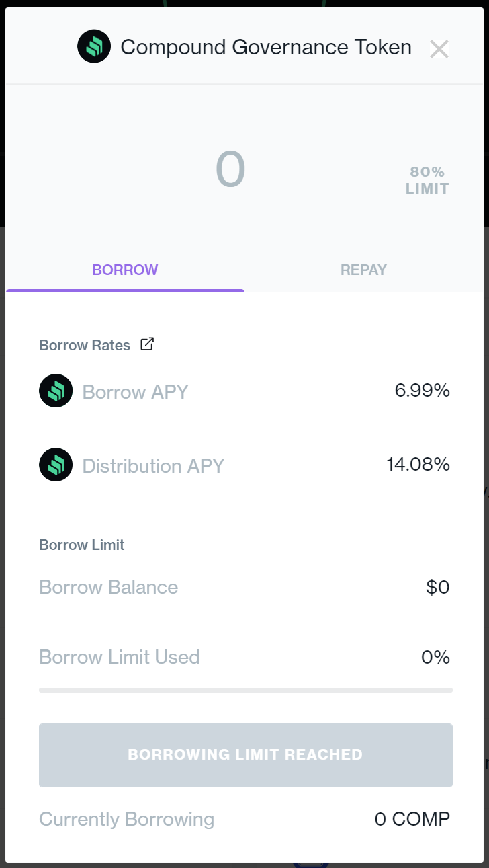Click the Distribution APY label

click(x=153, y=466)
